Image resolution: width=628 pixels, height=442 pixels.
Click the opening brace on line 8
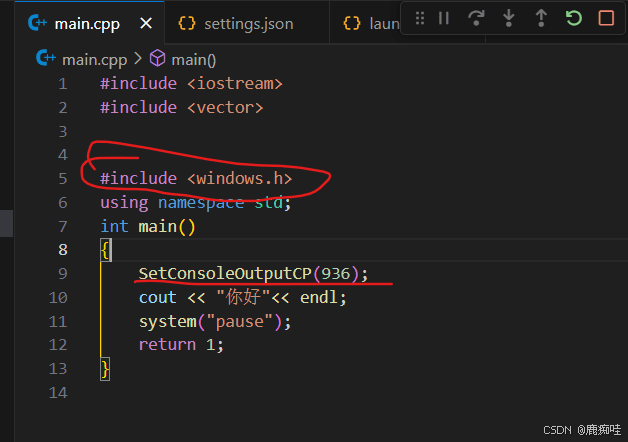pyautogui.click(x=105, y=250)
